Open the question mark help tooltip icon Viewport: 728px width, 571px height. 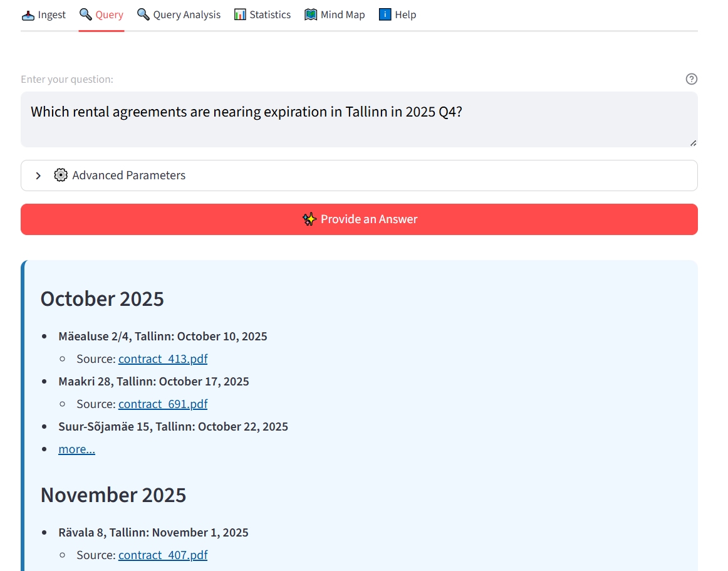[x=692, y=79]
